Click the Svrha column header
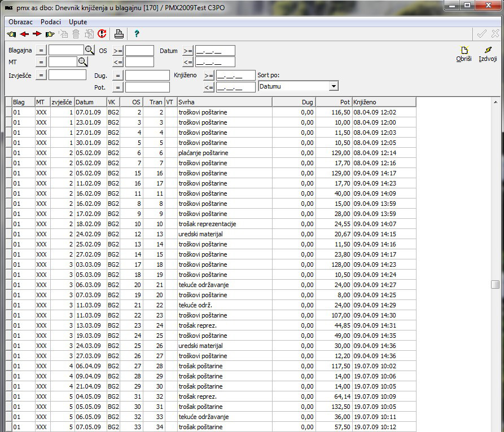 tap(225, 102)
